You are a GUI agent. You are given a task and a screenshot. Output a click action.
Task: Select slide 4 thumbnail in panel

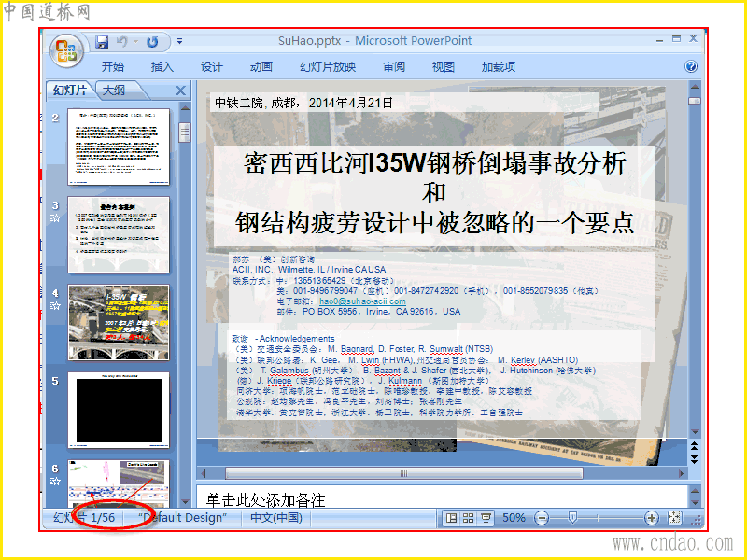click(x=119, y=322)
